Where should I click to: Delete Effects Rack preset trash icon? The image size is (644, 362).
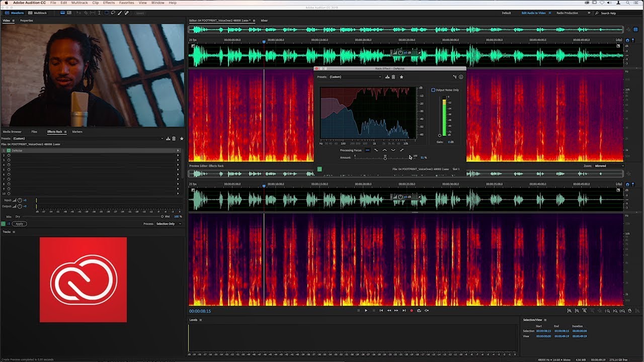174,138
